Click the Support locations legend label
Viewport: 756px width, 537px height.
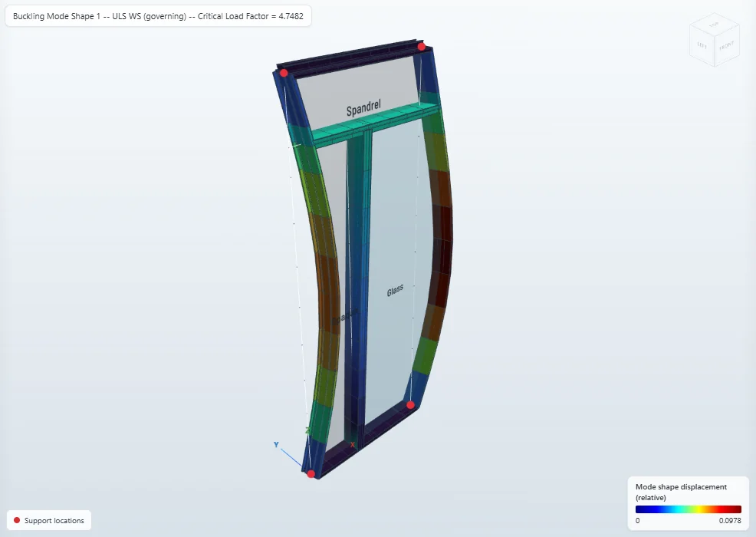(x=54, y=521)
